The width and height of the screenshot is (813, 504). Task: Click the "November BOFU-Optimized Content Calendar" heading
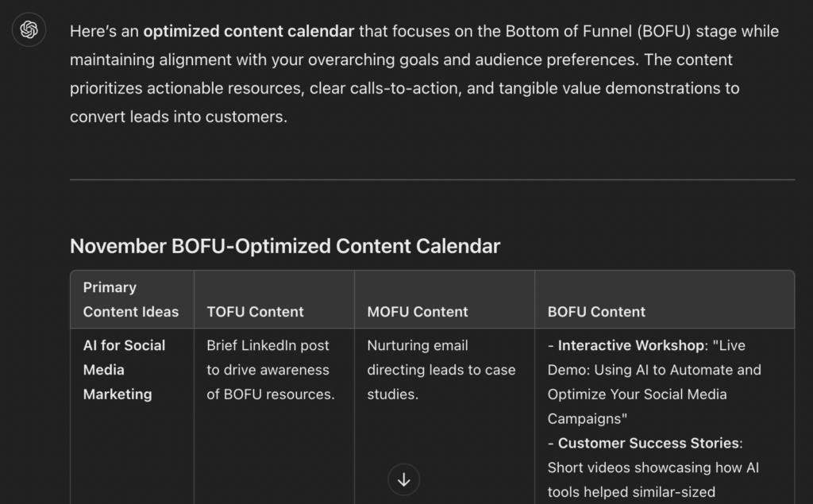pos(285,246)
